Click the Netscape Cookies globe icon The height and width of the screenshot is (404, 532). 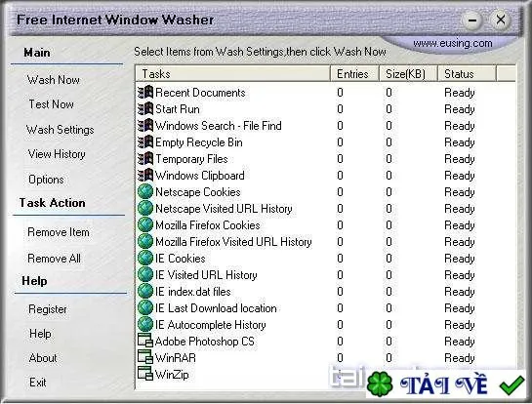pyautogui.click(x=145, y=191)
